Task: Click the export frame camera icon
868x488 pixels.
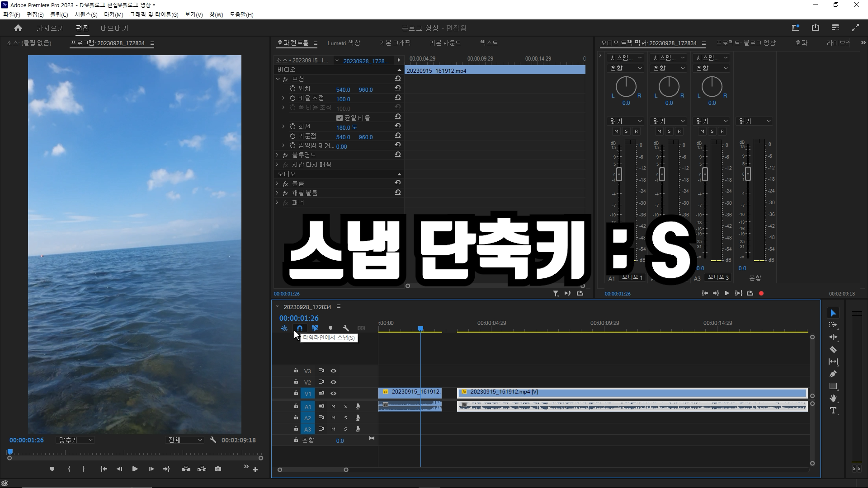Action: 217,469
